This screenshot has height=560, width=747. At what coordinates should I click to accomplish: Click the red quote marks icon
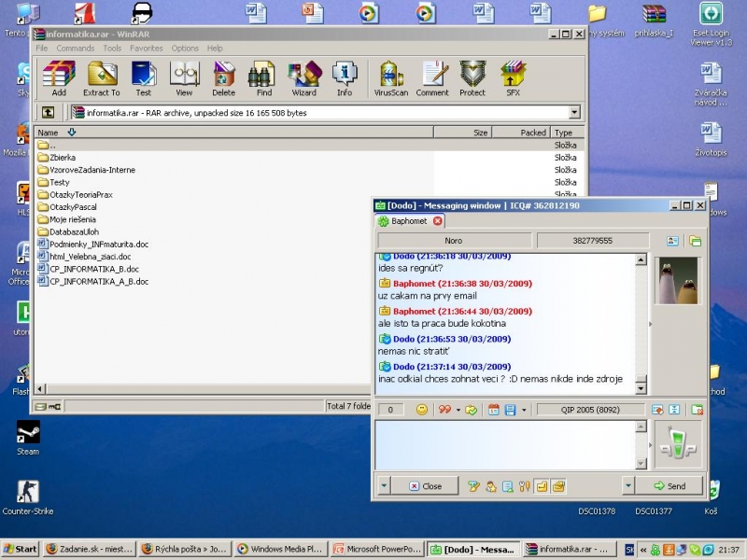[444, 410]
